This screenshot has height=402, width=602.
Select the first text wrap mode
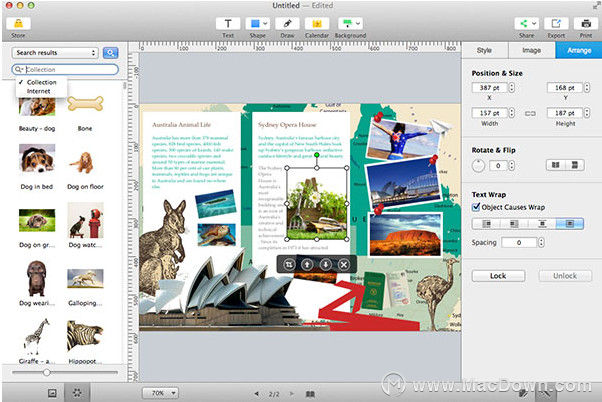tap(486, 223)
